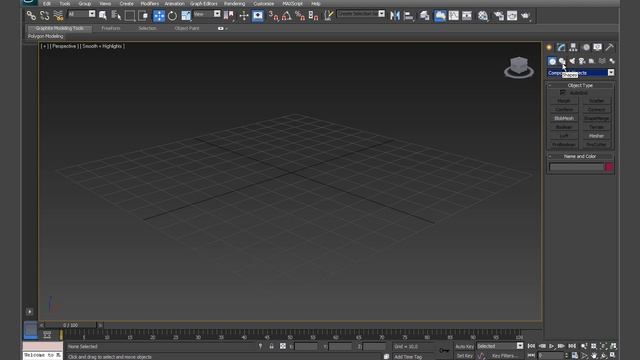Open the Named Selection Sets dropdown
The height and width of the screenshot is (360, 640).
361,13
